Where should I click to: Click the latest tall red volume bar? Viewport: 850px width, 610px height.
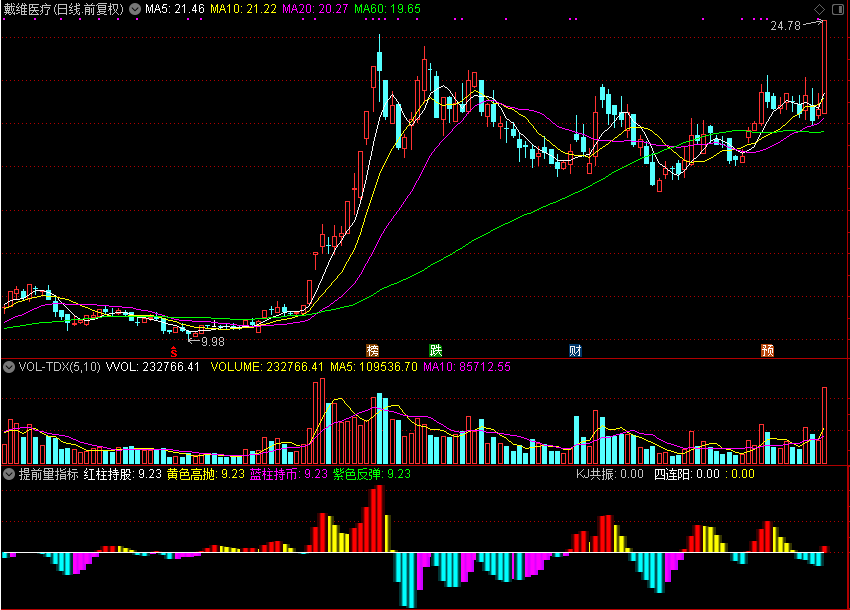click(825, 426)
